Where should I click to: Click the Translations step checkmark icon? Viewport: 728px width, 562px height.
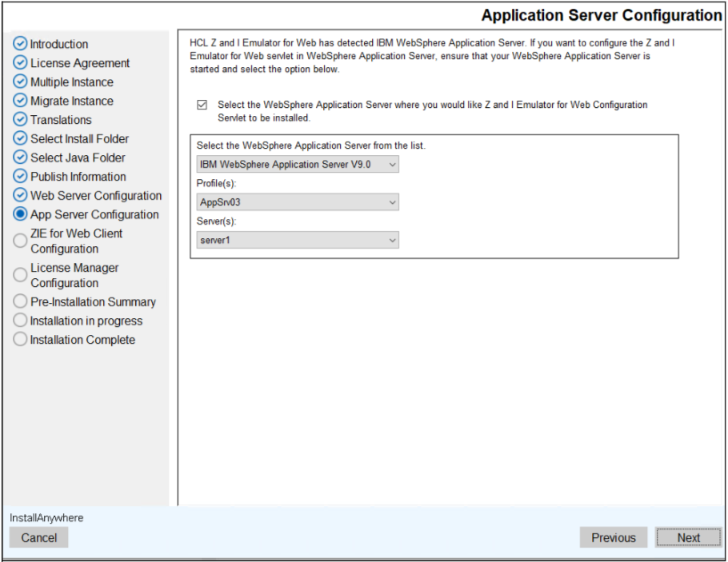coord(20,119)
